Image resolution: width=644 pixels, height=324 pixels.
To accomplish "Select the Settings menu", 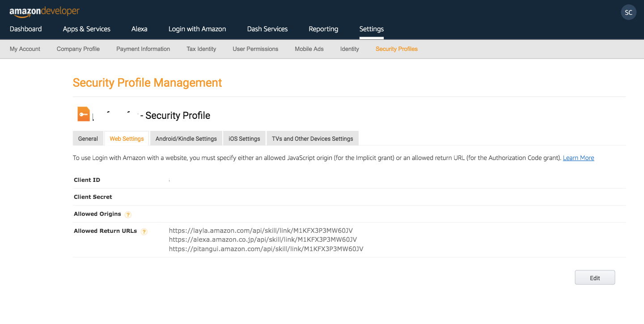I will tap(372, 29).
